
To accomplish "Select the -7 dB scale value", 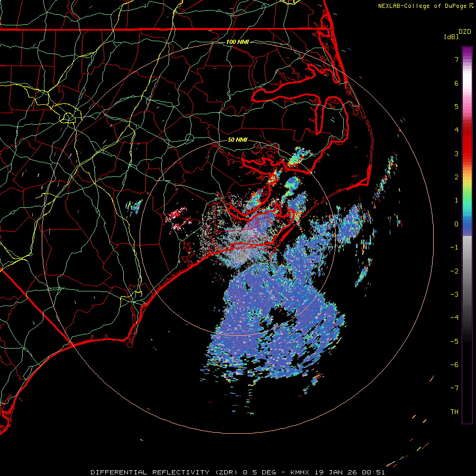I will coord(454,388).
